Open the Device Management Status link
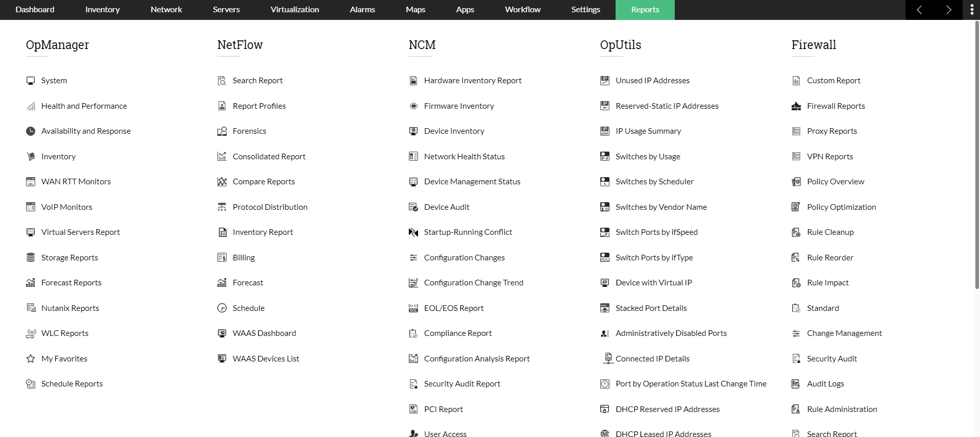The width and height of the screenshot is (980, 437). 472,182
